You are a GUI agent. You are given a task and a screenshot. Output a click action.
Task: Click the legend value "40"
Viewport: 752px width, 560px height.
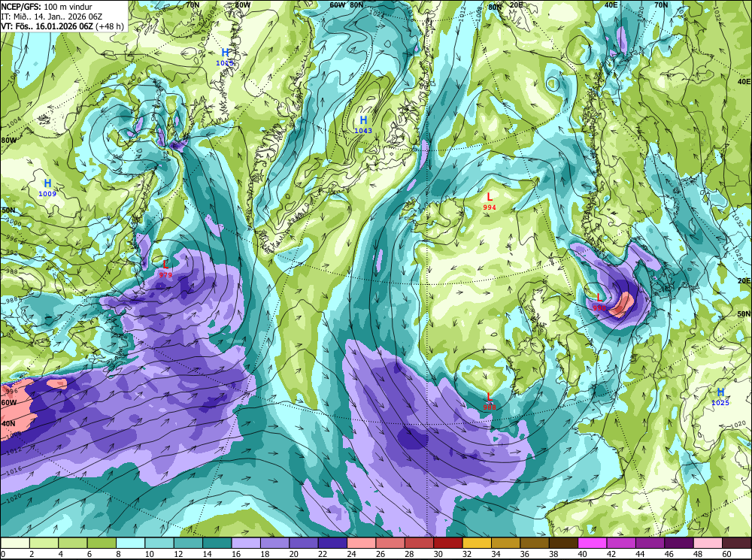[582, 554]
